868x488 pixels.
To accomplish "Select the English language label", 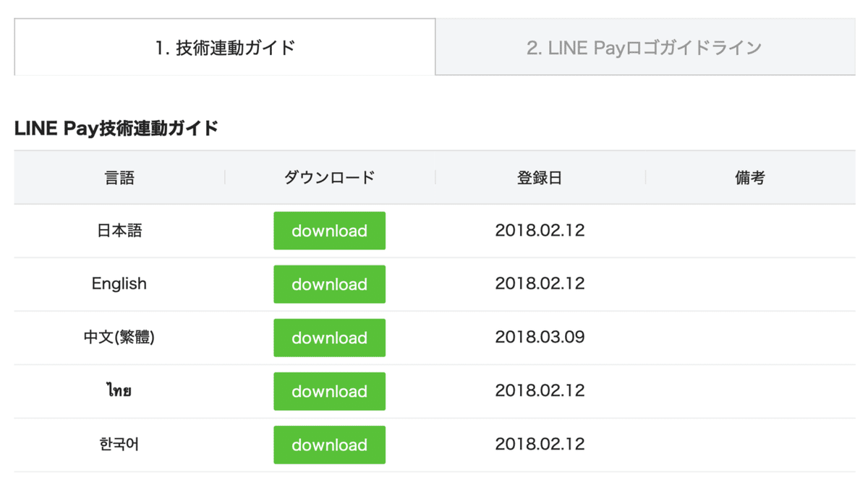I will tap(119, 284).
